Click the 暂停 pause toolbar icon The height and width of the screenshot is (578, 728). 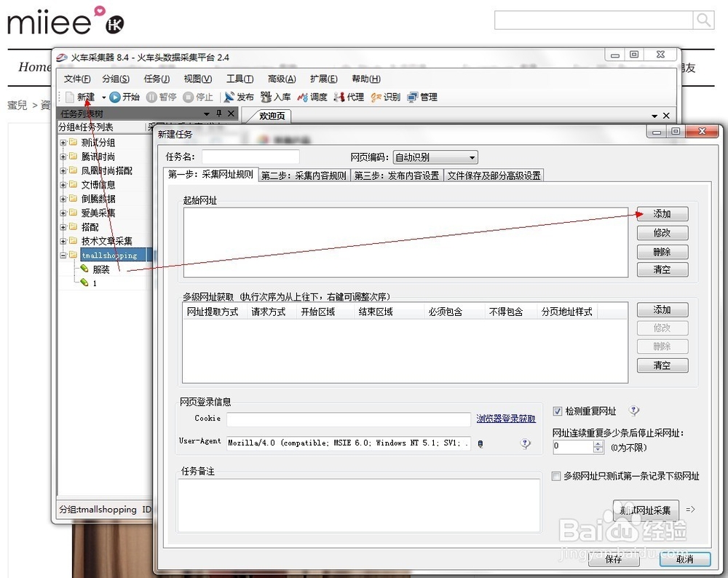(151, 97)
